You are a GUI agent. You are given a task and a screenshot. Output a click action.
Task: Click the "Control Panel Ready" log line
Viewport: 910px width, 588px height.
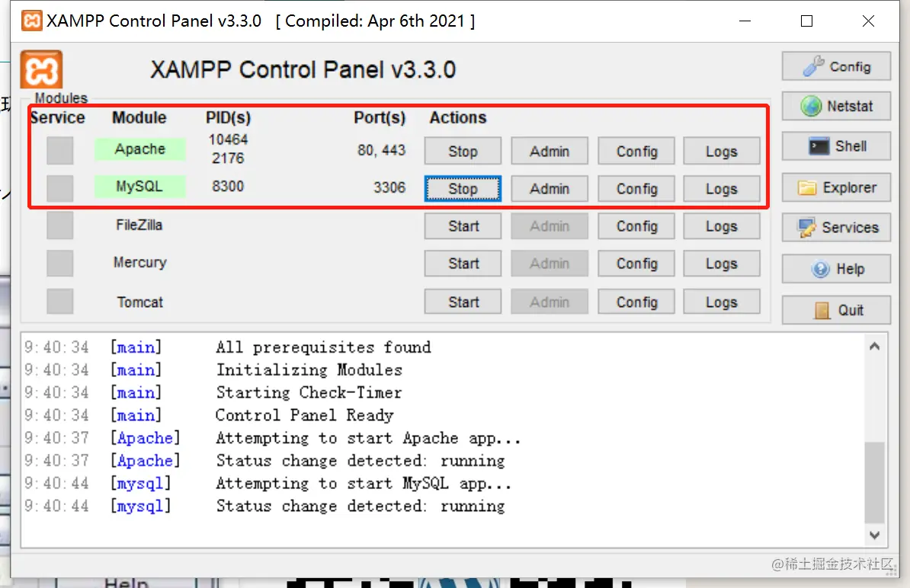pyautogui.click(x=305, y=415)
